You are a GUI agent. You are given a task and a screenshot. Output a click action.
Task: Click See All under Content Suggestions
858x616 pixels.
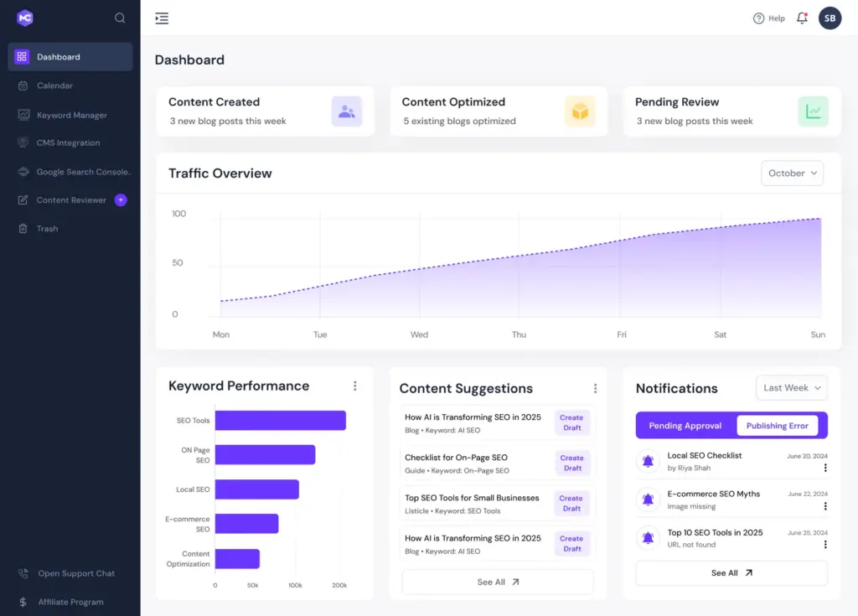(x=497, y=581)
